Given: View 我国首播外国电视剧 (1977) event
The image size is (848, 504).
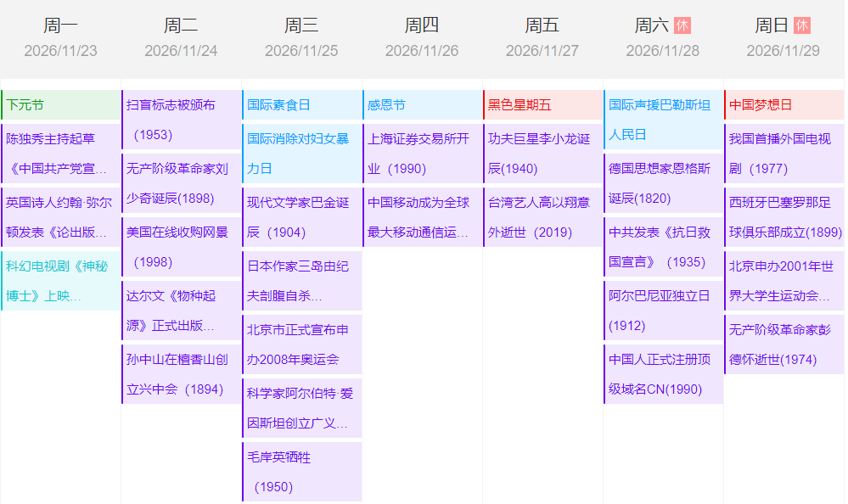Looking at the screenshot, I should click(x=783, y=154).
